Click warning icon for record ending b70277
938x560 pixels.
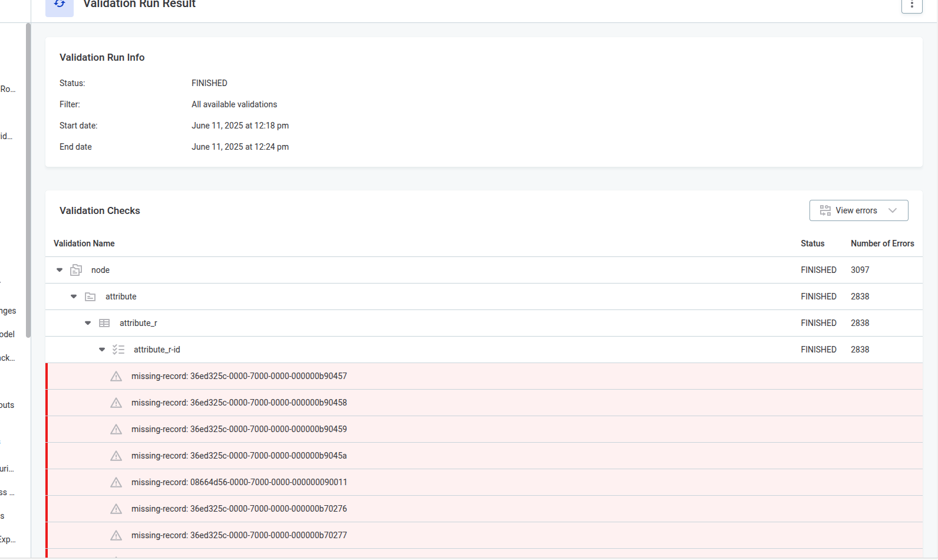116,535
